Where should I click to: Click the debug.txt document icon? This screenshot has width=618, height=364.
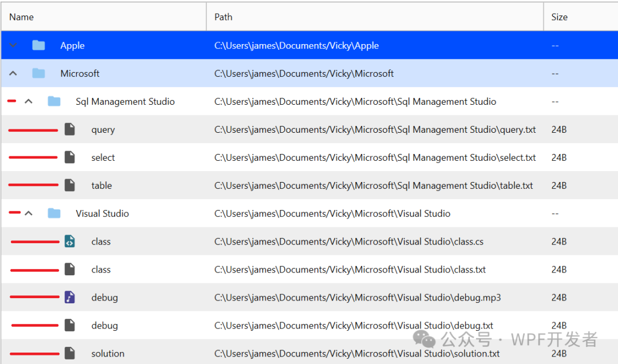[70, 325]
